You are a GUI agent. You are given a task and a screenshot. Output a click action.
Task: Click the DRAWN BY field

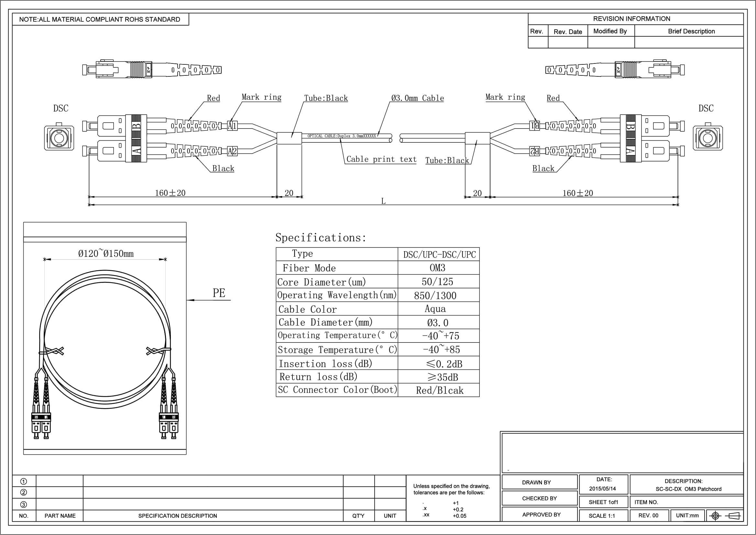(539, 482)
